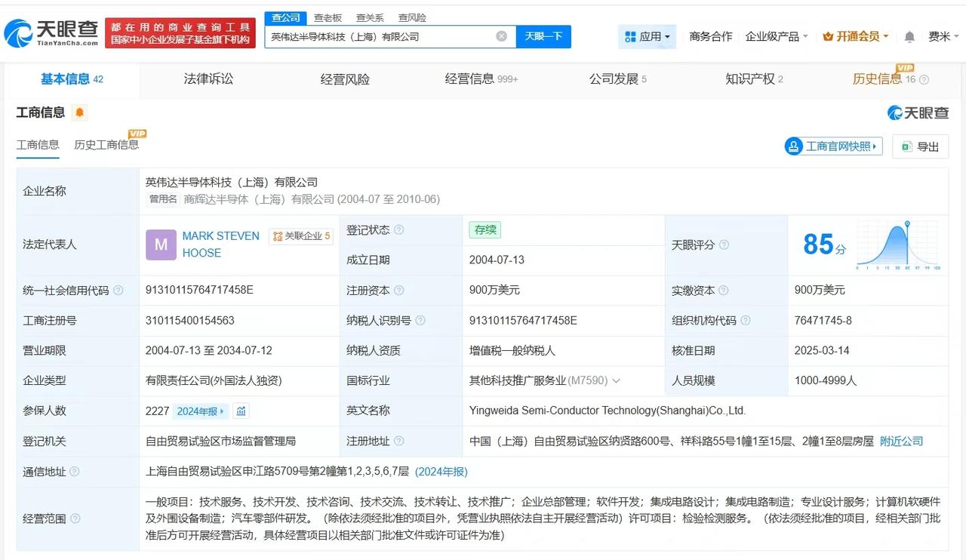Click the 310115400154563 registration number
This screenshot has width=966, height=560.
click(190, 320)
